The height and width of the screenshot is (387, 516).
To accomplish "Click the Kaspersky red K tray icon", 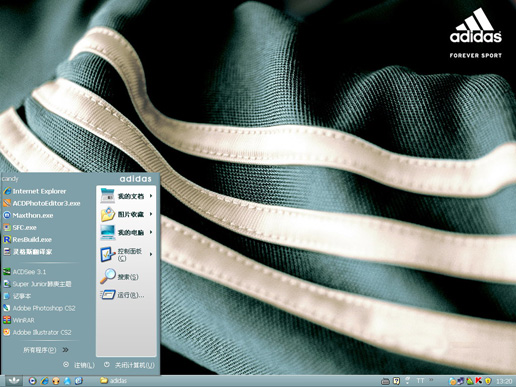I will (479, 381).
